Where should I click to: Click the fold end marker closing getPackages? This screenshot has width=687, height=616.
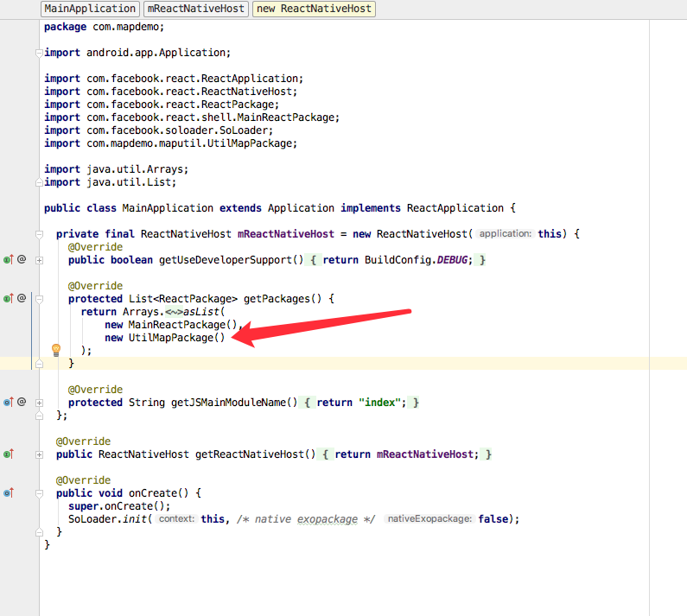point(39,364)
